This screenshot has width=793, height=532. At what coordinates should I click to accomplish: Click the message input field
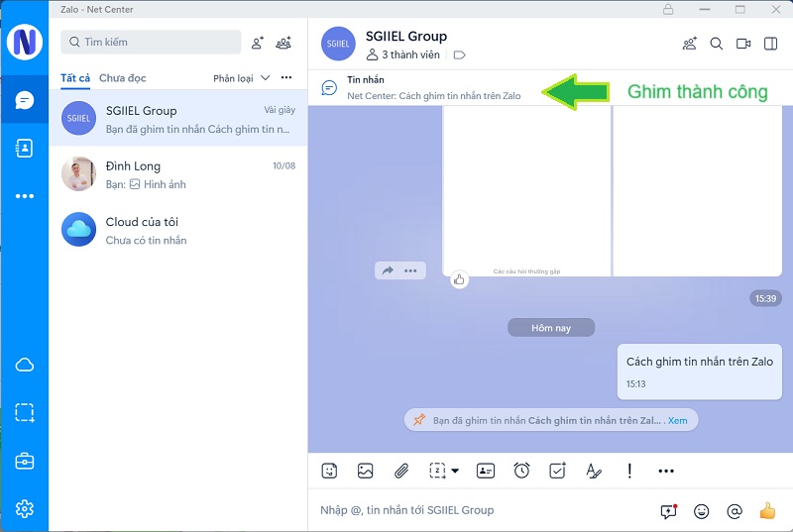point(481,510)
